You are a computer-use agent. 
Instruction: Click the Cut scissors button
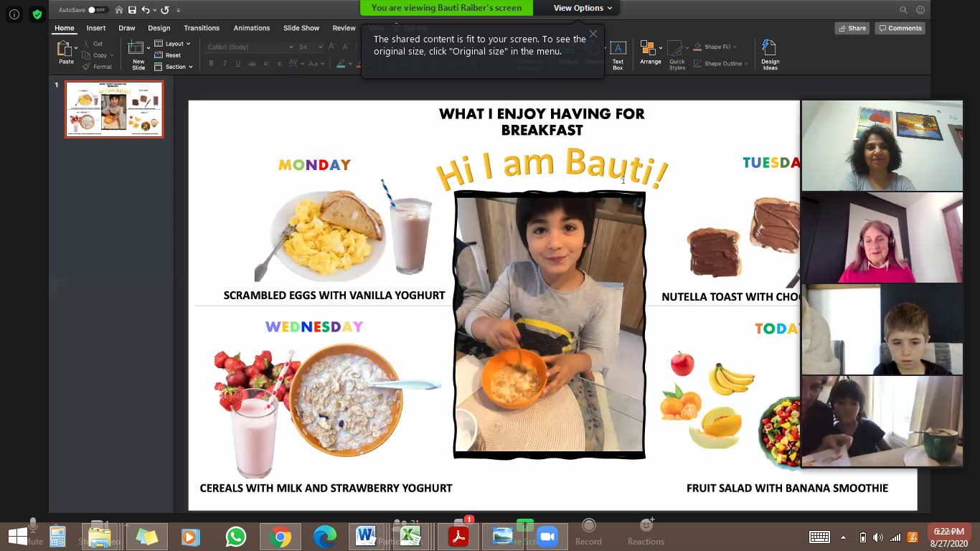click(93, 44)
